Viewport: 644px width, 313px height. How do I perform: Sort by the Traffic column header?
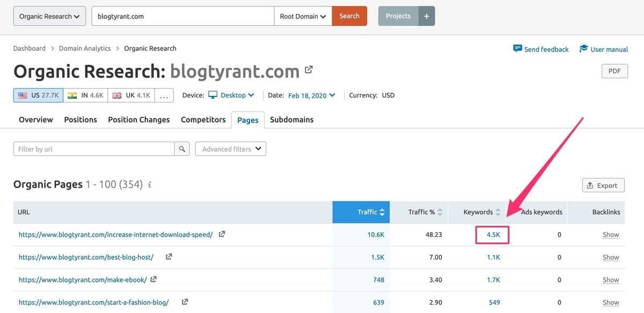(361, 212)
